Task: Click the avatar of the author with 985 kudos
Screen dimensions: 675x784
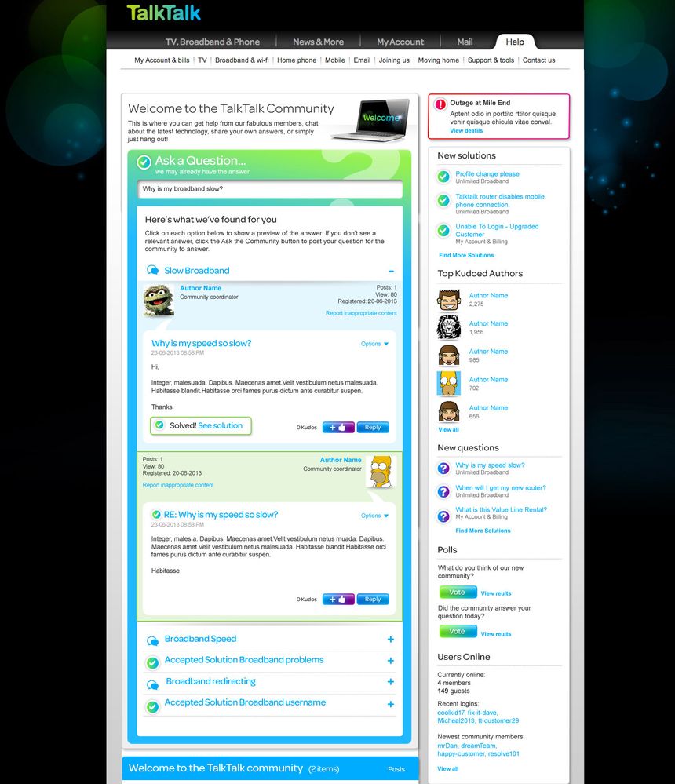Action: point(449,356)
